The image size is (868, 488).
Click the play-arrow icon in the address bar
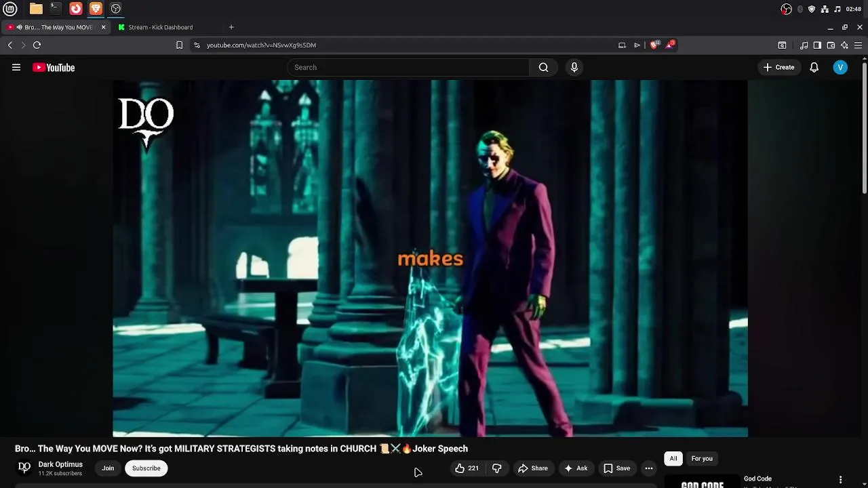[x=637, y=45]
